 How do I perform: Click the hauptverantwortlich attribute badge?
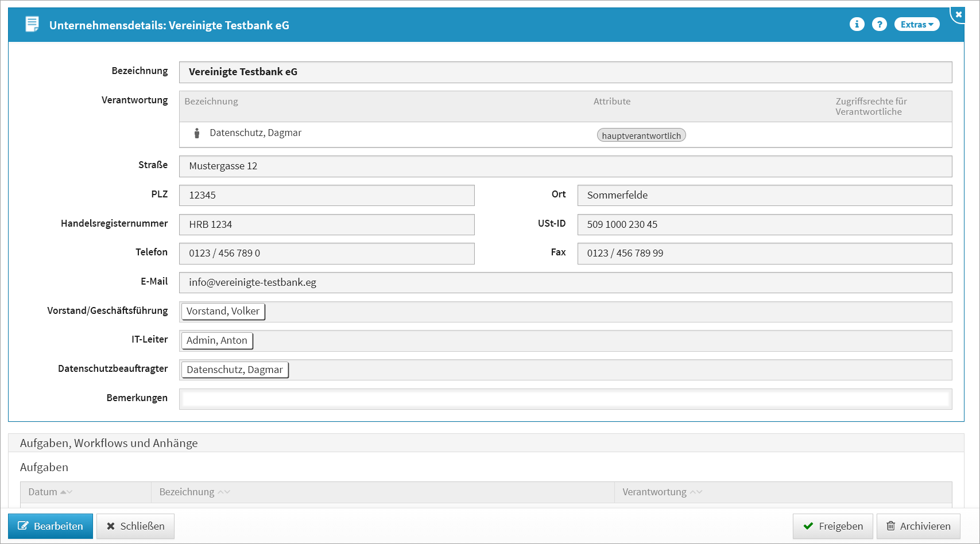[641, 135]
